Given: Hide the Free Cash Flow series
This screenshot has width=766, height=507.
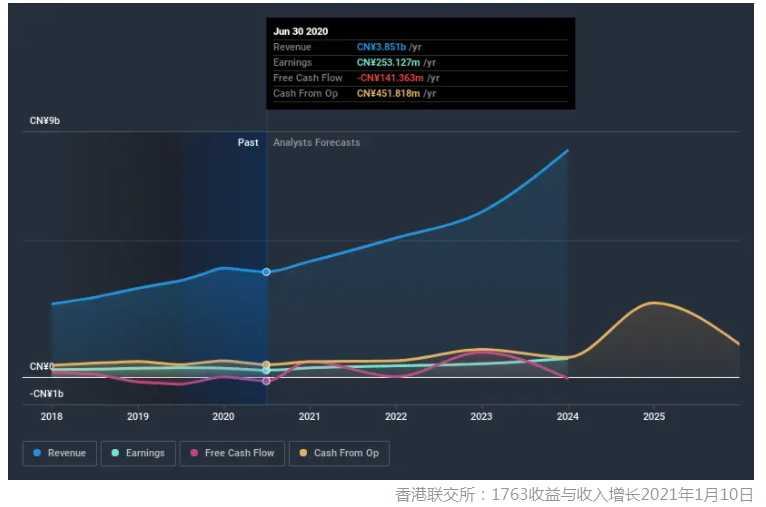Looking at the screenshot, I should (x=232, y=453).
